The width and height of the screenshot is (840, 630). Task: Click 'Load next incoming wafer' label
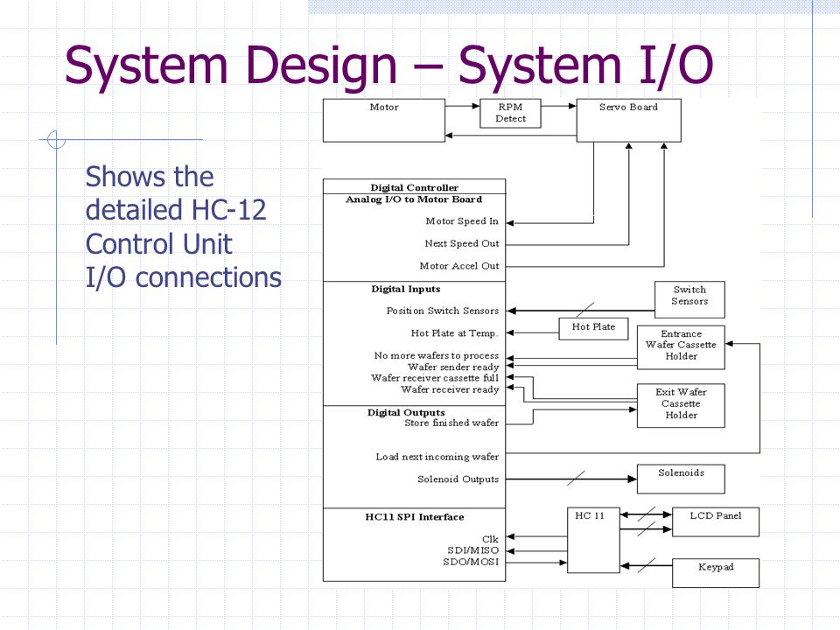pyautogui.click(x=437, y=457)
